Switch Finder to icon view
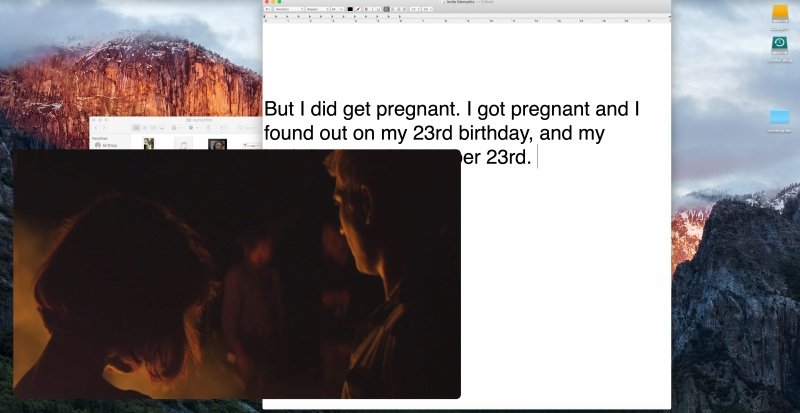The height and width of the screenshot is (413, 800). [137, 128]
